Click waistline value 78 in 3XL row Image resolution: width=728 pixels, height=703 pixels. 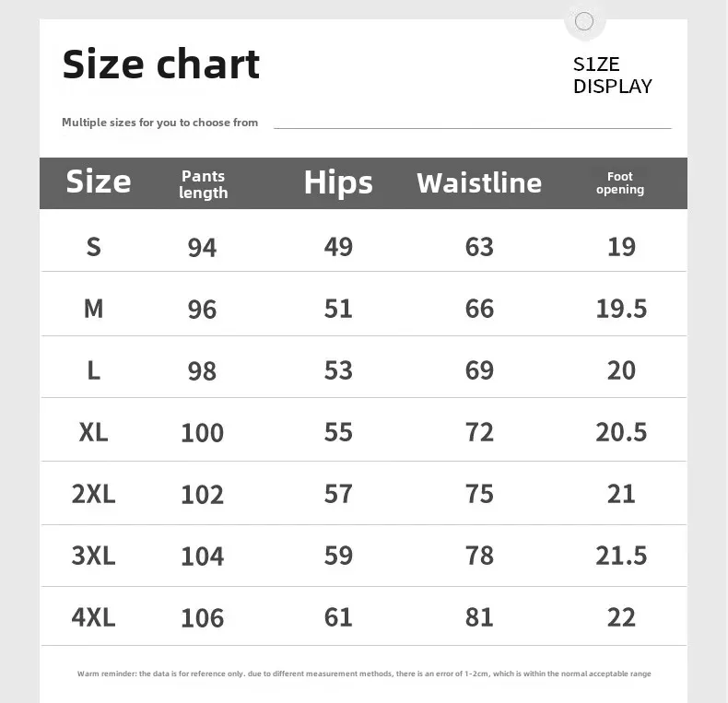(x=479, y=556)
